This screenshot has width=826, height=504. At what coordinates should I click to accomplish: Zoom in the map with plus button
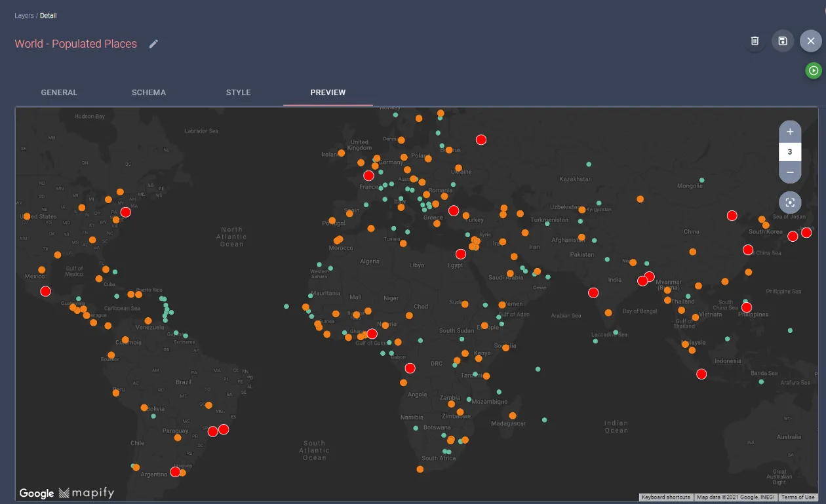pyautogui.click(x=790, y=132)
